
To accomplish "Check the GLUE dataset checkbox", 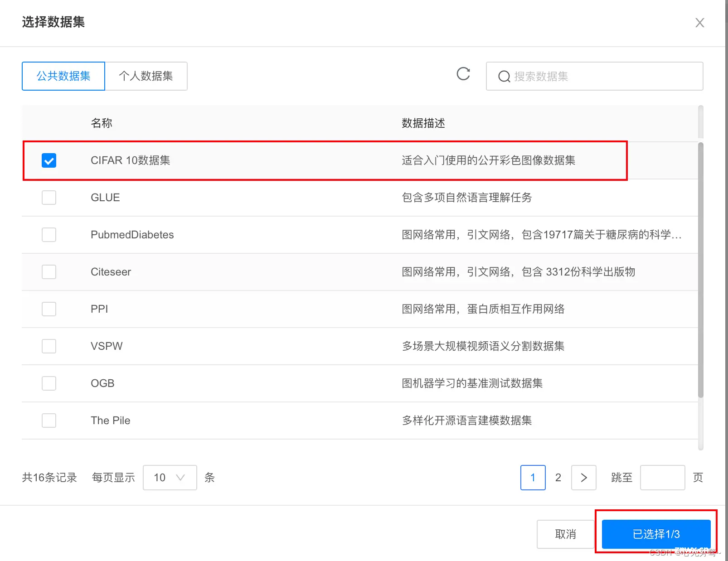I will tap(49, 198).
